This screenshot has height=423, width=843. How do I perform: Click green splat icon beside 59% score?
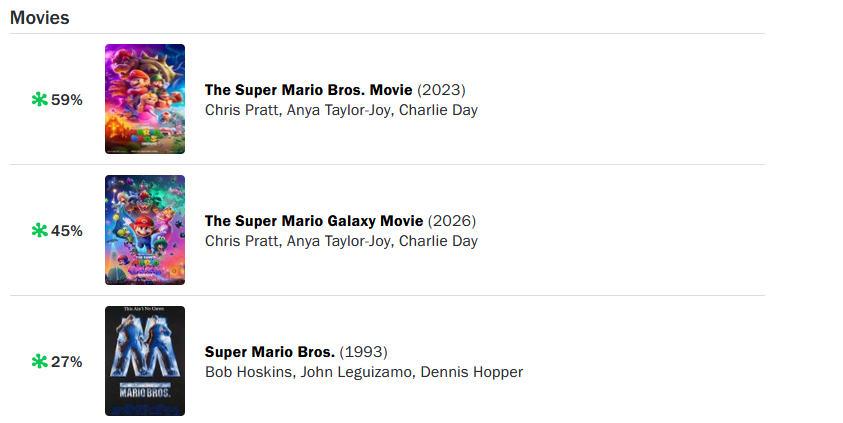point(40,100)
